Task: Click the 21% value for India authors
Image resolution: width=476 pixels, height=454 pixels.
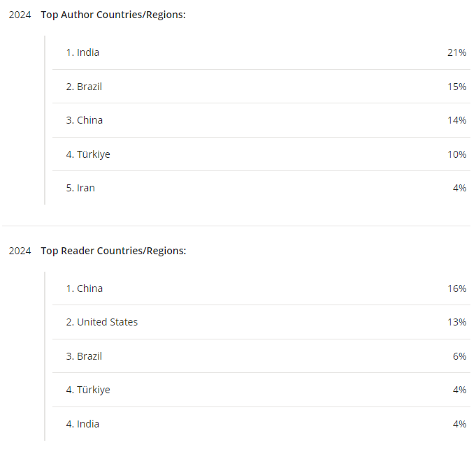Action: coord(456,53)
